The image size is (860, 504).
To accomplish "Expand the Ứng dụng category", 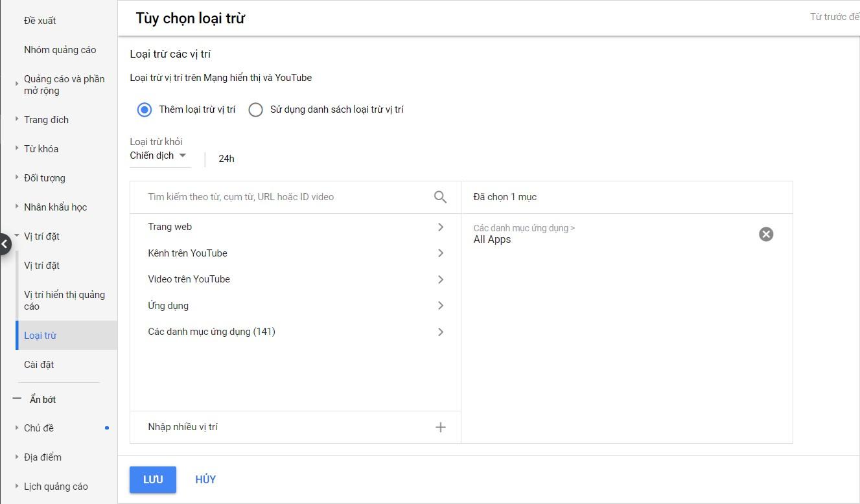I will [x=295, y=306].
